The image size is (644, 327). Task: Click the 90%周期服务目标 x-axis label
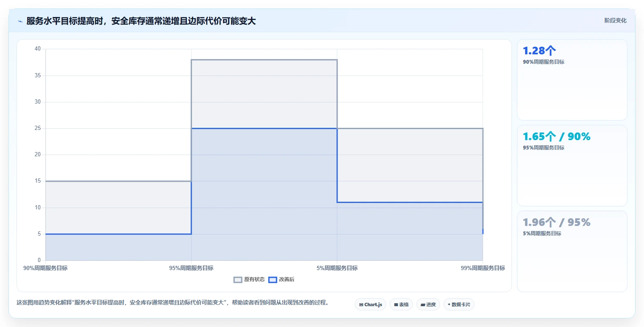point(45,268)
